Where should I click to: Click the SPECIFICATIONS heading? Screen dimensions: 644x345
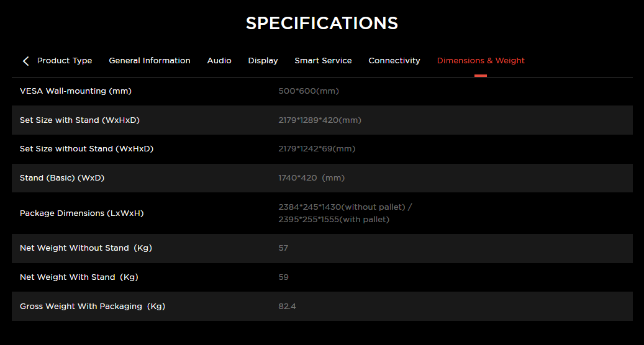click(x=322, y=24)
